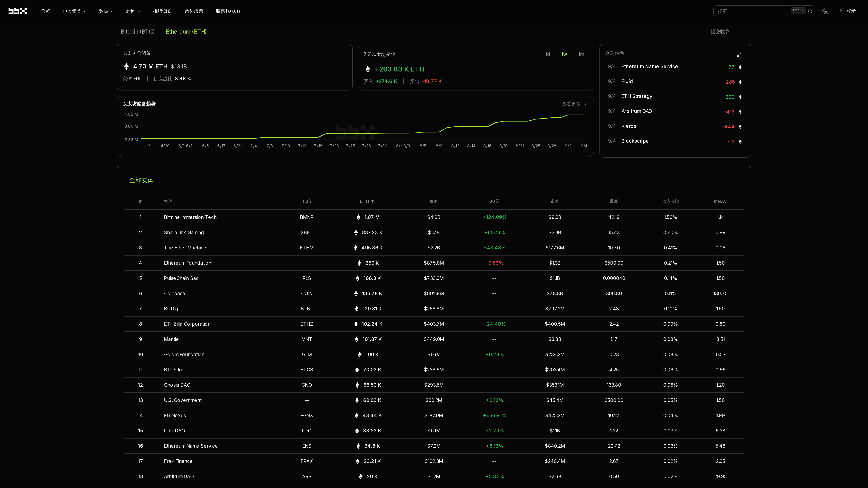This screenshot has width=868, height=488.
Task: Click the 市值 column header
Action: 555,201
